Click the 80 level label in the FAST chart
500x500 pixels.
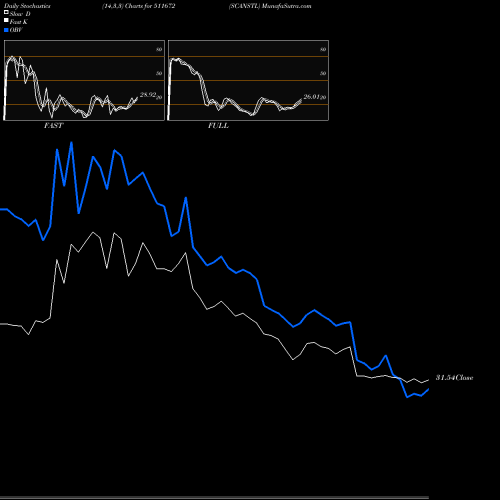click(x=159, y=49)
